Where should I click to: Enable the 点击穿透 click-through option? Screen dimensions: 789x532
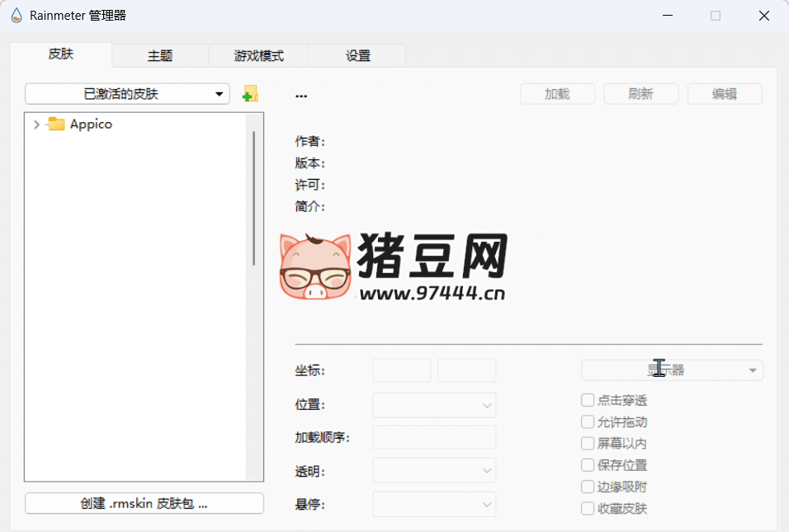pyautogui.click(x=587, y=400)
